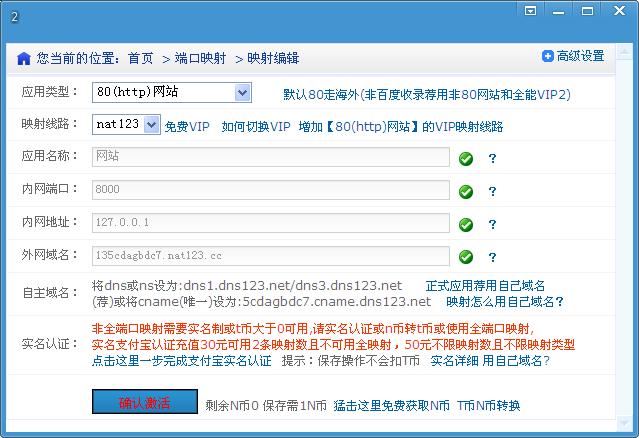Open 映射怎么用自己域名 help link
The image size is (639, 438).
tap(504, 301)
